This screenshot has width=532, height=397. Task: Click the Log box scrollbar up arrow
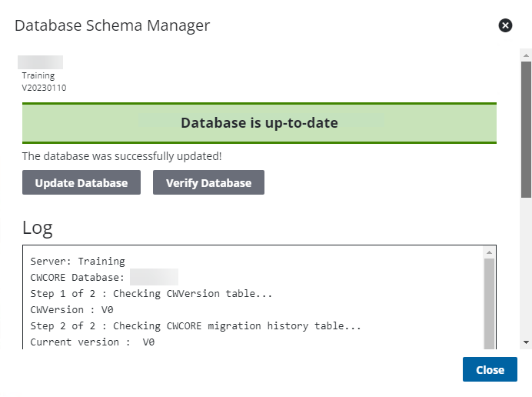(x=489, y=252)
